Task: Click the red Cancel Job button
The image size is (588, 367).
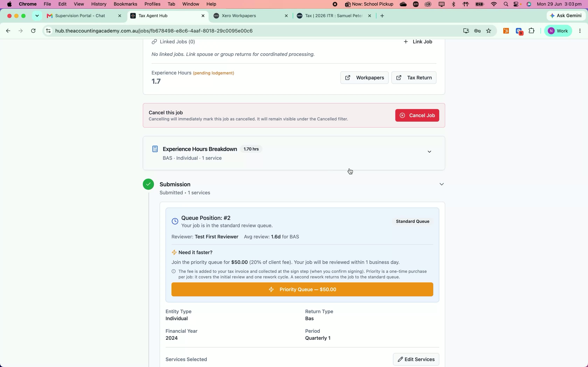Action: click(x=417, y=115)
